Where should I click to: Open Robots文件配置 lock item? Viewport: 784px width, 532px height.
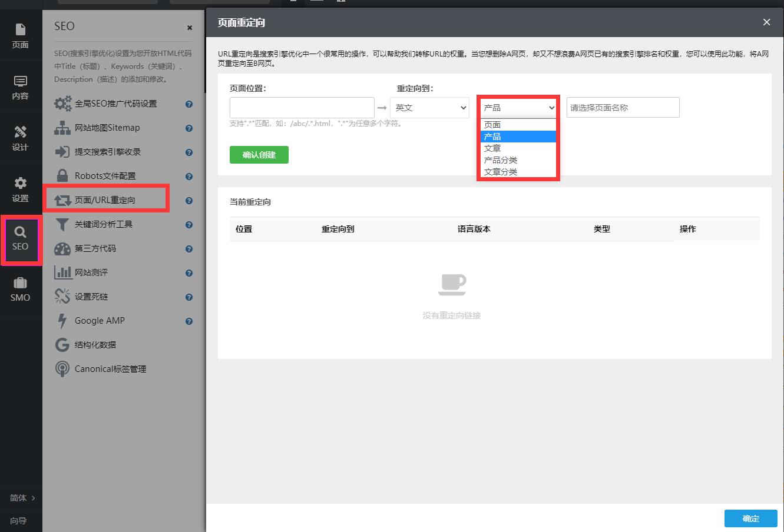[x=105, y=176]
